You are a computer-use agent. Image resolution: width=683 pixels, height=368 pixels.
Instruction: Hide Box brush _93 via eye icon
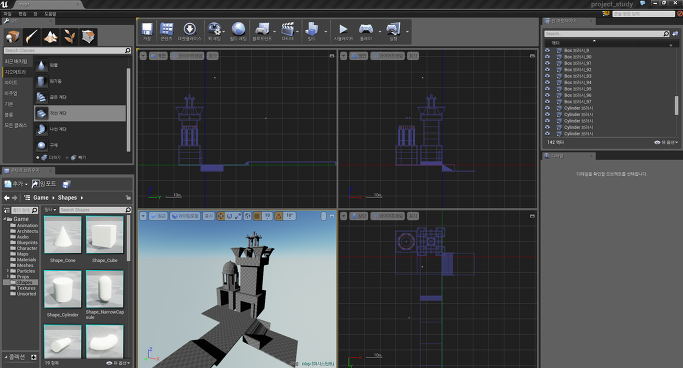548,76
